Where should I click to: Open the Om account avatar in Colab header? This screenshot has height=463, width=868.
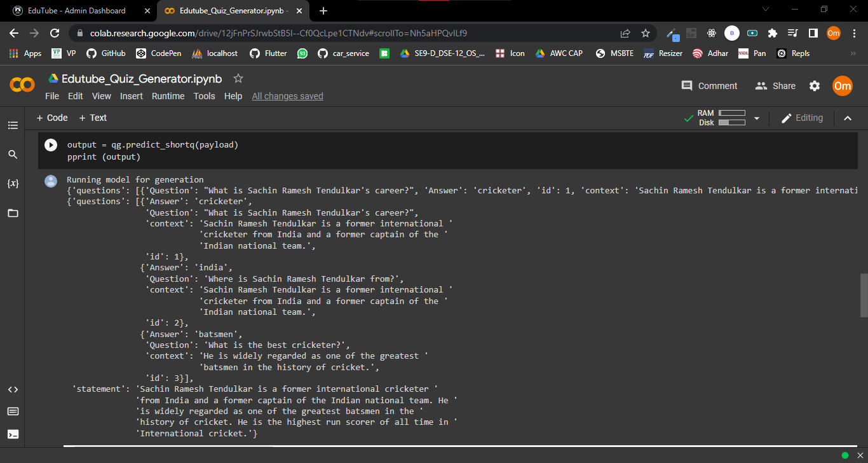click(x=843, y=86)
